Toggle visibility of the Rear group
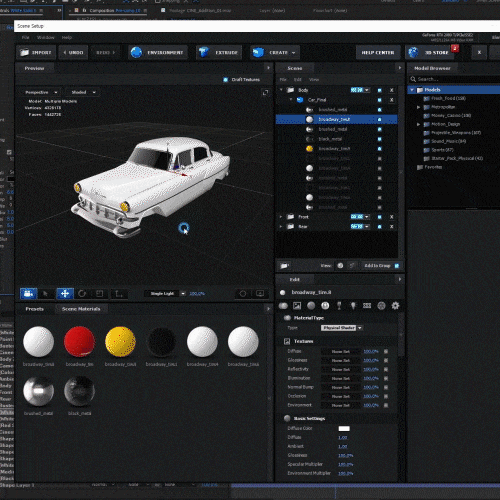This screenshot has height=500, width=500. (379, 226)
